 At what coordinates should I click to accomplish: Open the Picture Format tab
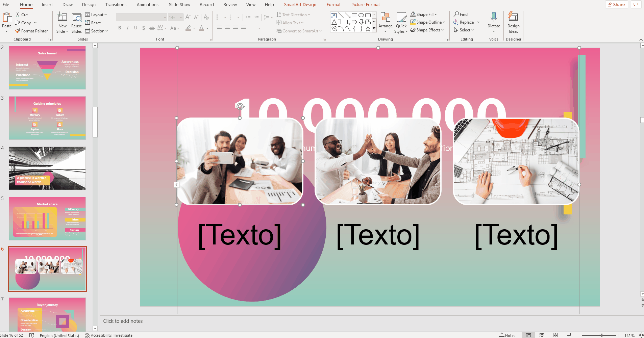365,5
